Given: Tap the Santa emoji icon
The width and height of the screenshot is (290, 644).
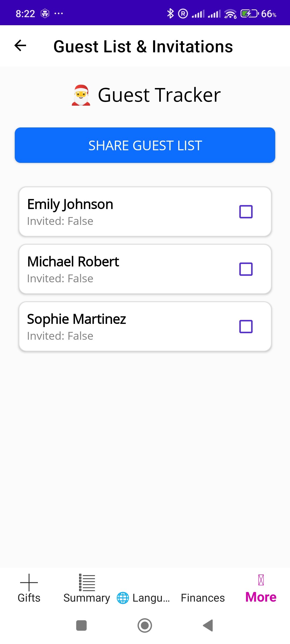Looking at the screenshot, I should pyautogui.click(x=81, y=95).
